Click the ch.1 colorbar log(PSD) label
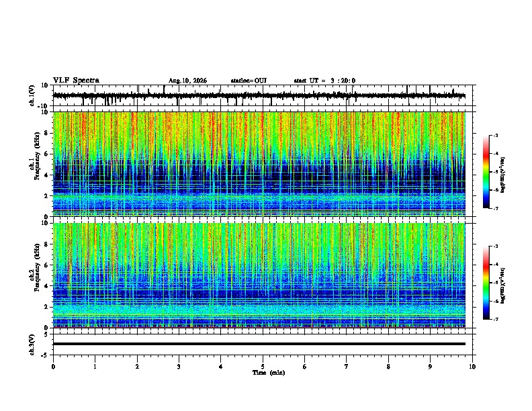The image size is (532, 411). [503, 175]
